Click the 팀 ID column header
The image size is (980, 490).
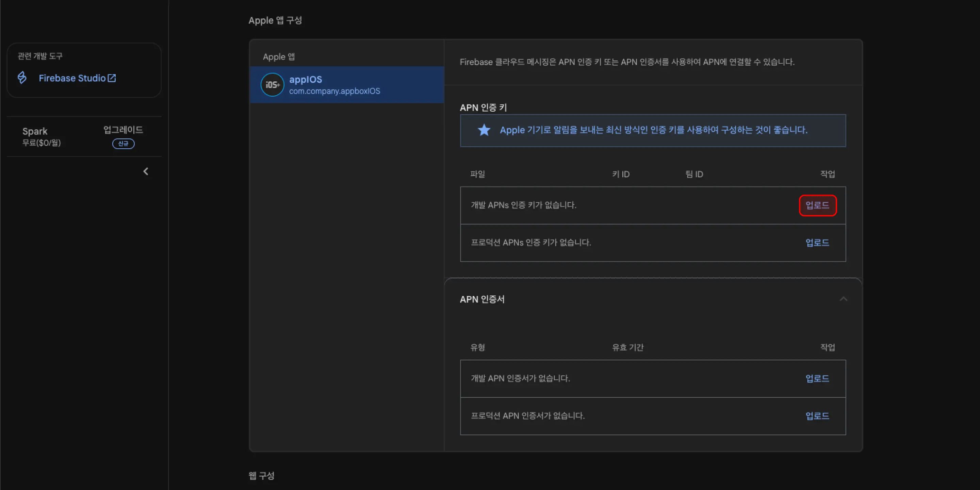tap(694, 174)
